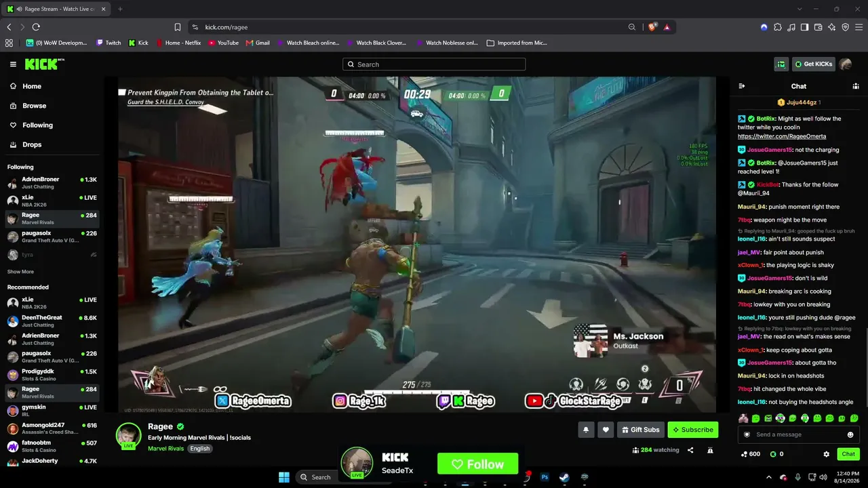The image size is (868, 488).
Task: Open the Windows Start menu
Action: (284, 477)
